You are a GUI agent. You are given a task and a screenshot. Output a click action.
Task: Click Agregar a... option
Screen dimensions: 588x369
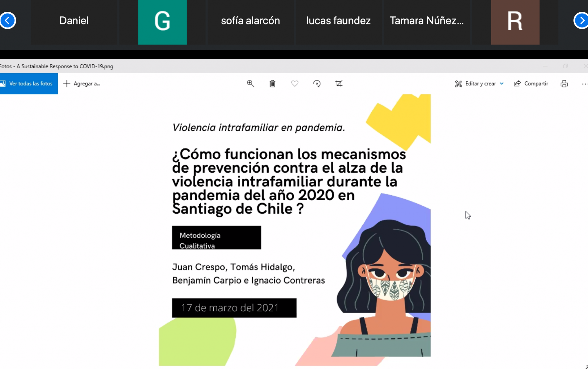tap(82, 84)
